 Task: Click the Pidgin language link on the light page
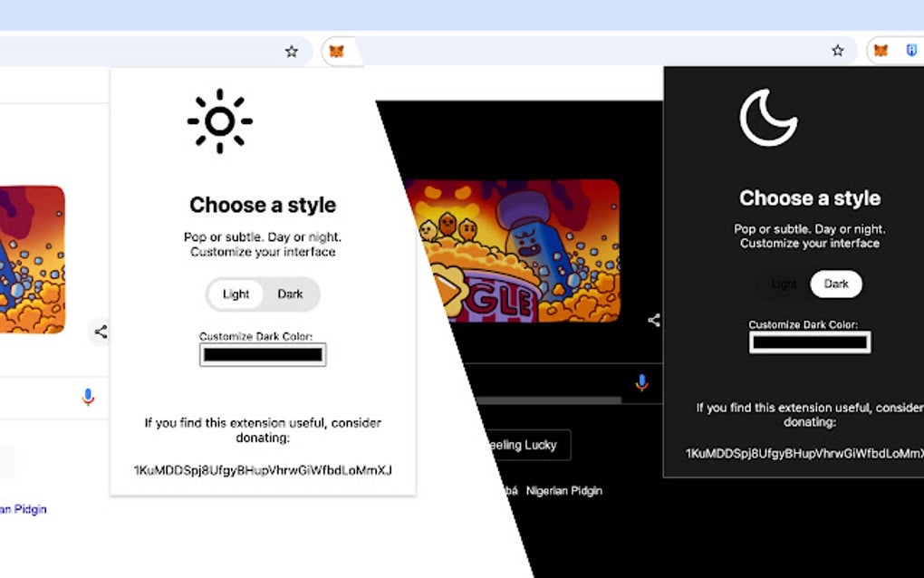24,509
